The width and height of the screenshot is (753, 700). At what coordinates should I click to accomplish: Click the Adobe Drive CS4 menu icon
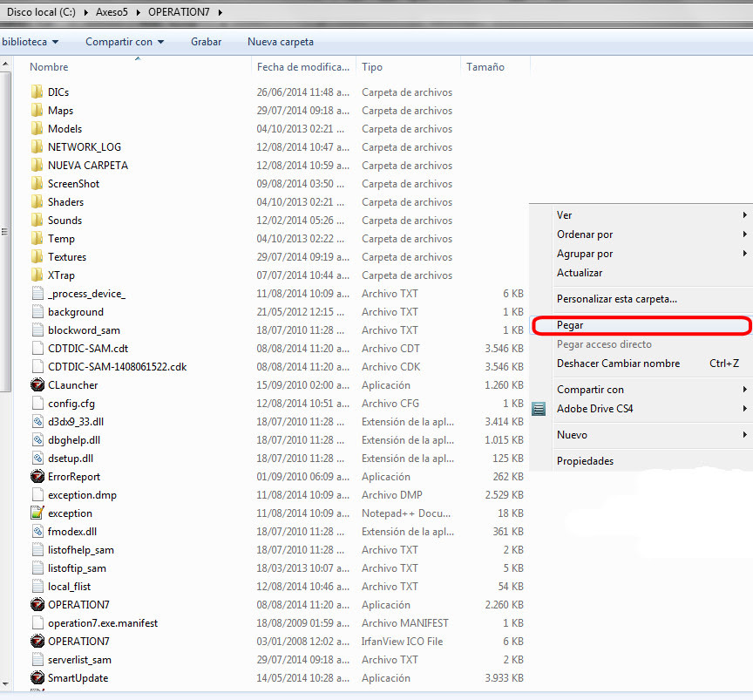click(x=539, y=409)
